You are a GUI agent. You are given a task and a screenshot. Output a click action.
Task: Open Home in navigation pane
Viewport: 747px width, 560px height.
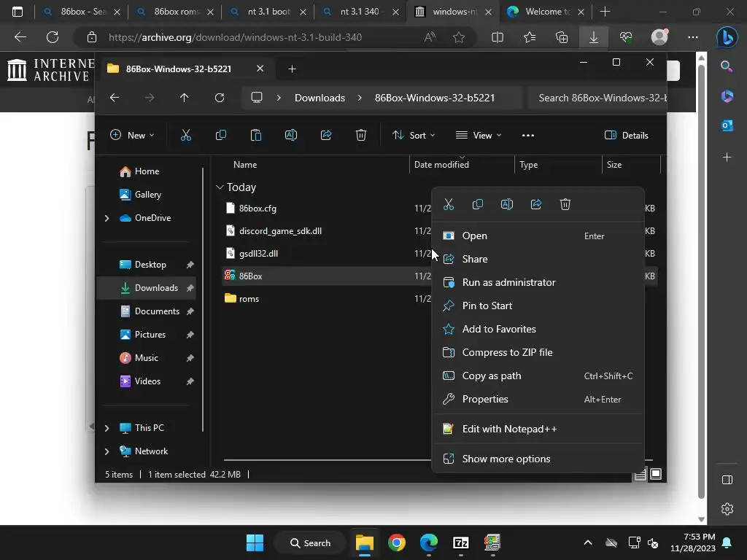click(x=147, y=171)
